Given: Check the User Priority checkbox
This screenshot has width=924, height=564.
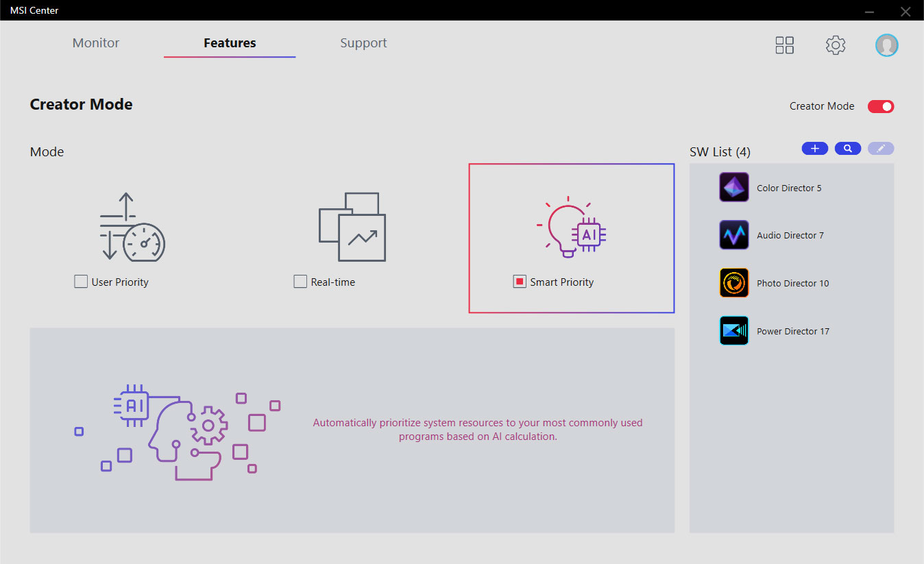Looking at the screenshot, I should (81, 282).
